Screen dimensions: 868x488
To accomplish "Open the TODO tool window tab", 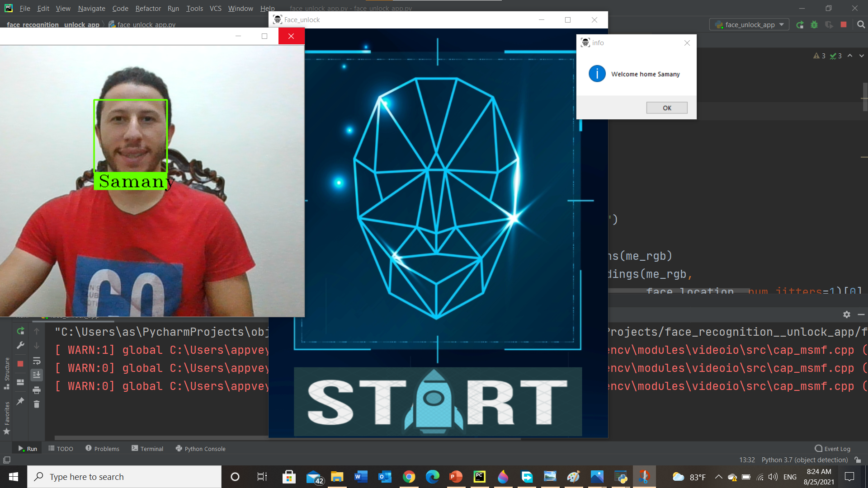I will tap(61, 448).
